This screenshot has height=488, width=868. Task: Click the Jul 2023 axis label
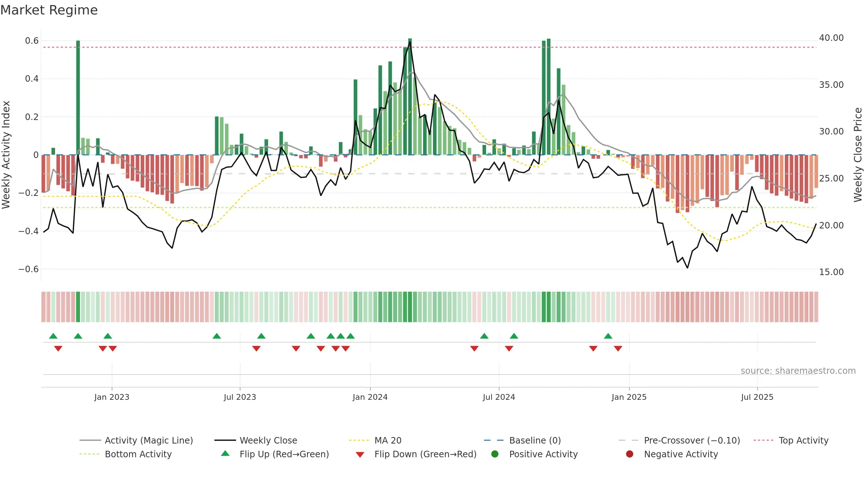(240, 397)
